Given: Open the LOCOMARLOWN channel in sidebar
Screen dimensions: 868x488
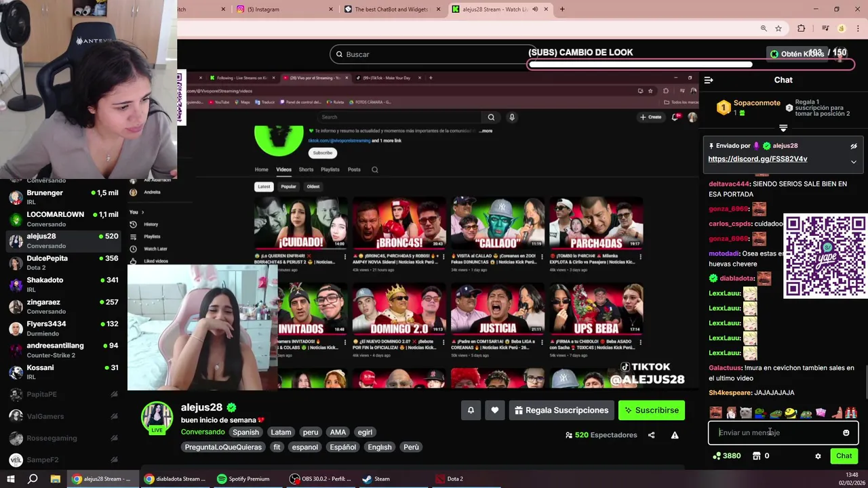Looking at the screenshot, I should (64, 218).
